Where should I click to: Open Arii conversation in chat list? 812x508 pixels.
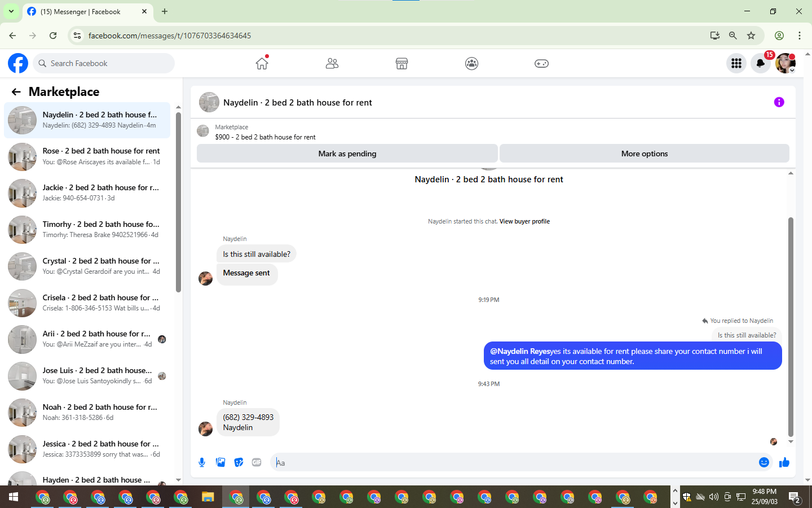(87, 339)
